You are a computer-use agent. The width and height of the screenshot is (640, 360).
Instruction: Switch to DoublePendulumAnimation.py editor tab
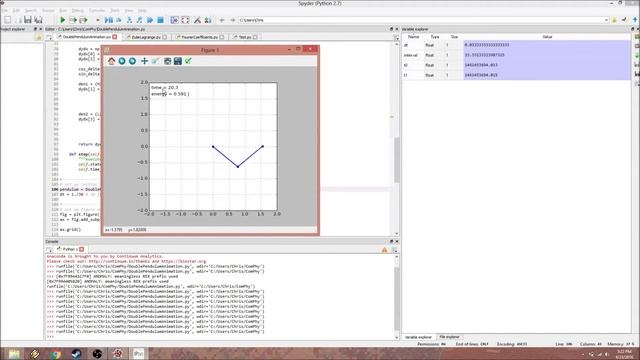tap(86, 37)
